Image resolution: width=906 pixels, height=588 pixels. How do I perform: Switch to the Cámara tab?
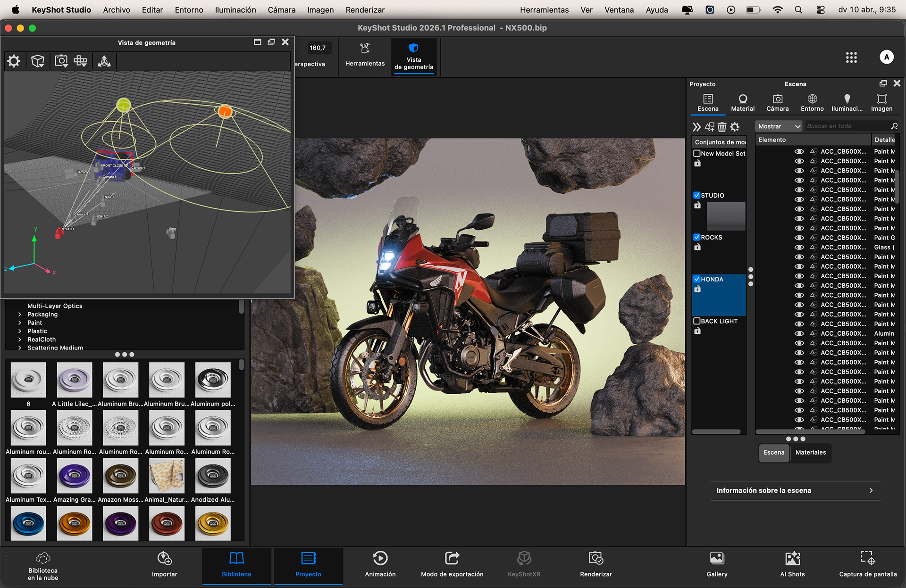(777, 102)
